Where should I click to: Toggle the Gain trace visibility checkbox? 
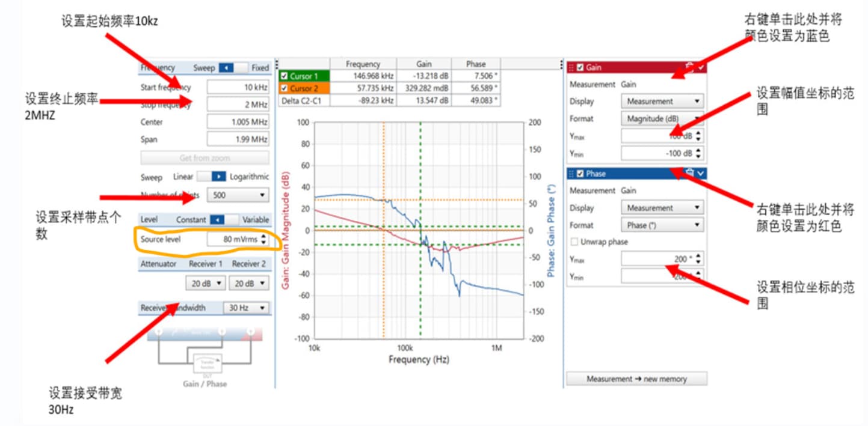pos(580,67)
